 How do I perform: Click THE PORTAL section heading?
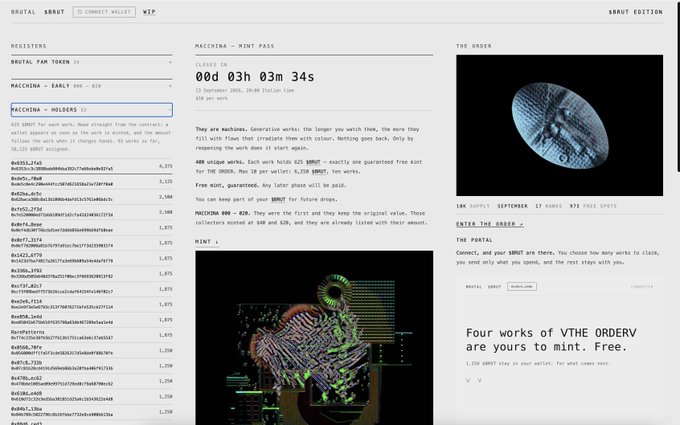pos(474,240)
